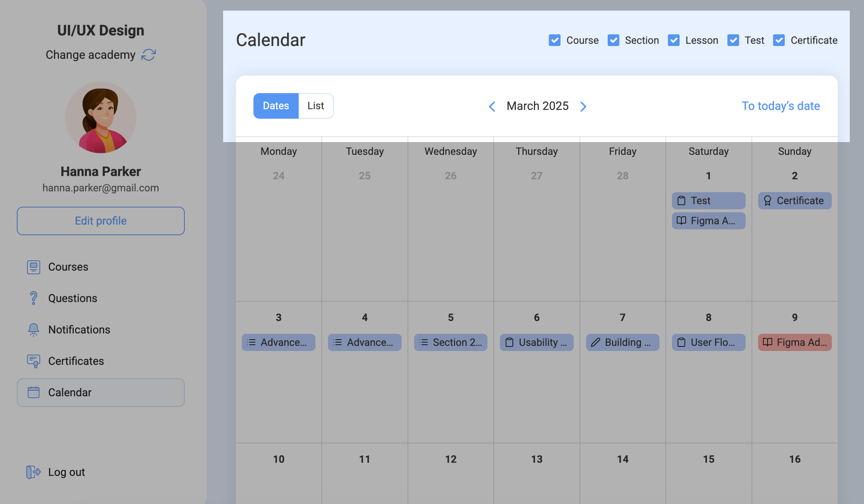Viewport: 864px width, 504px height.
Task: Advance to next month with right chevron
Action: click(x=583, y=106)
